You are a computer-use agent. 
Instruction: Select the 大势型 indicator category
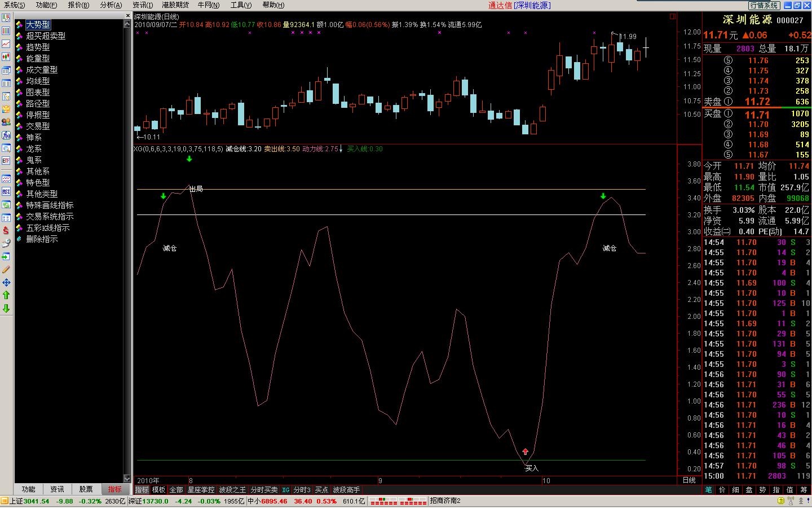(38, 24)
